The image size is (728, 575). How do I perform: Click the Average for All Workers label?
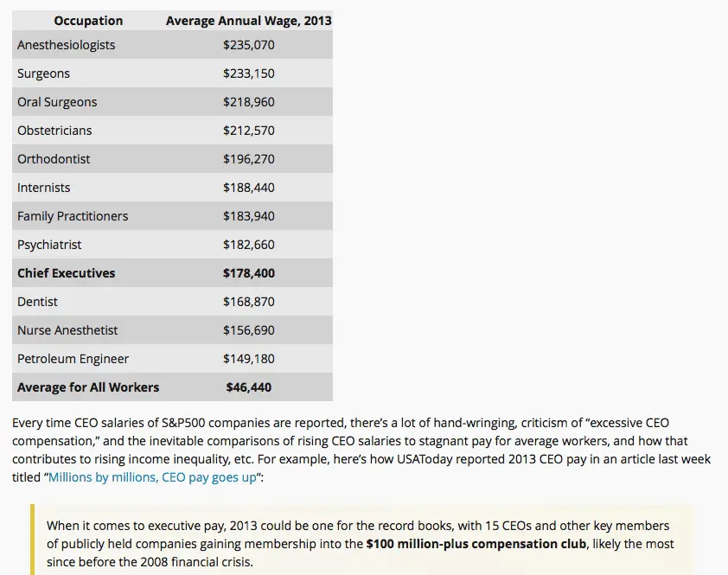[x=88, y=387]
